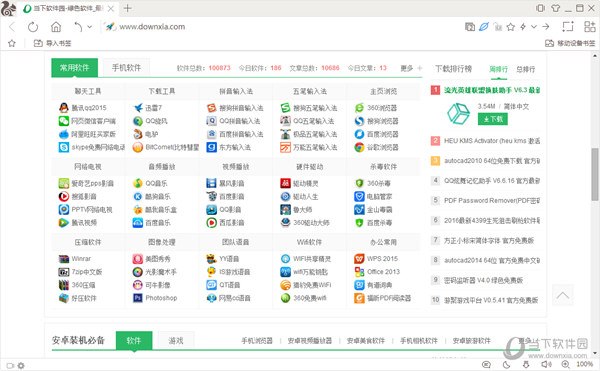Screen dimensions: 600x371
Task: Open skin settings via shirt icon
Action: pos(556,8)
